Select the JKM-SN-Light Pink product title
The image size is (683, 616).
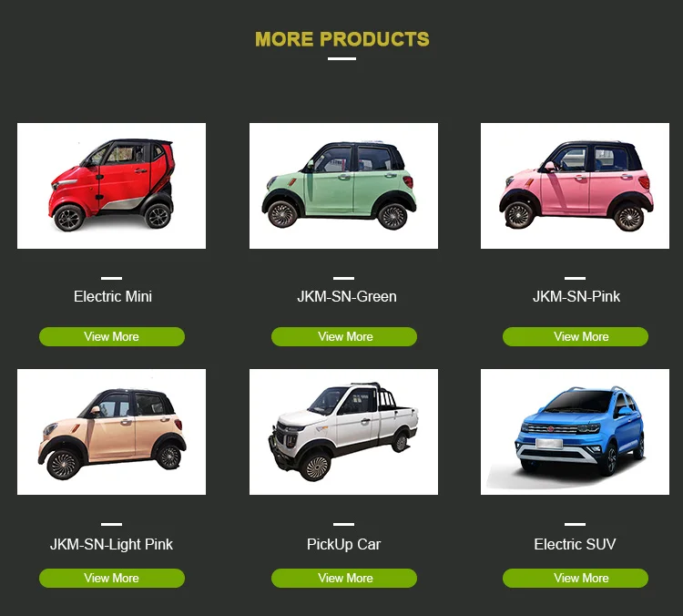point(111,545)
